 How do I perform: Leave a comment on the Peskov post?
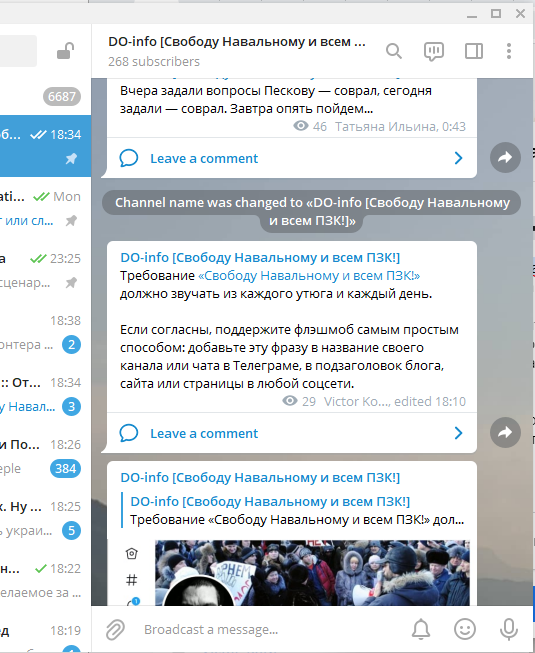[x=204, y=158]
